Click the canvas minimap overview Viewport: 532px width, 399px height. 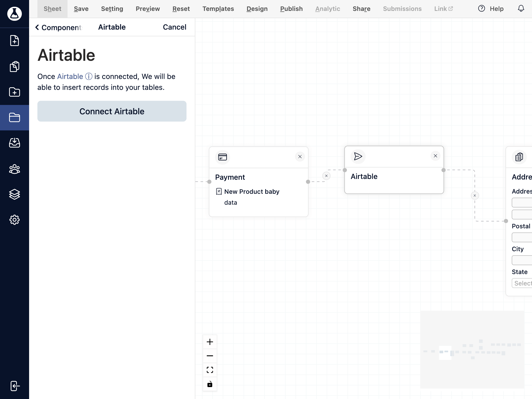pos(472,350)
